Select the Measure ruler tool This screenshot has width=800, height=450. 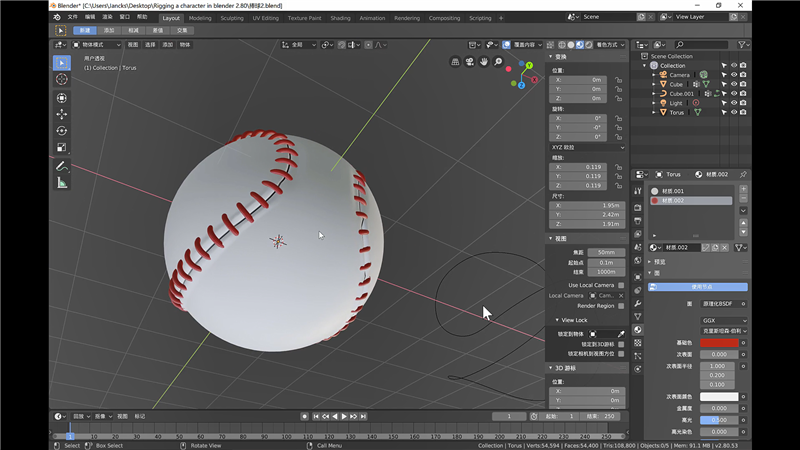pyautogui.click(x=62, y=183)
